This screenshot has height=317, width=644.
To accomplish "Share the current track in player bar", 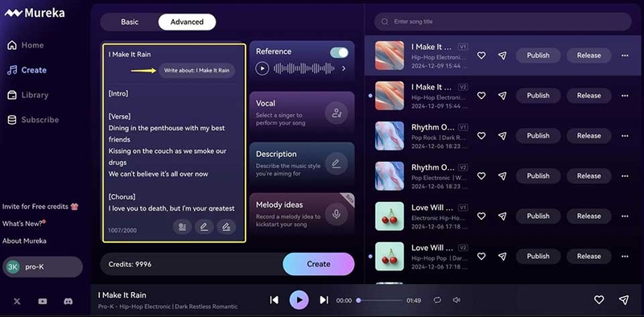I will coord(624,300).
